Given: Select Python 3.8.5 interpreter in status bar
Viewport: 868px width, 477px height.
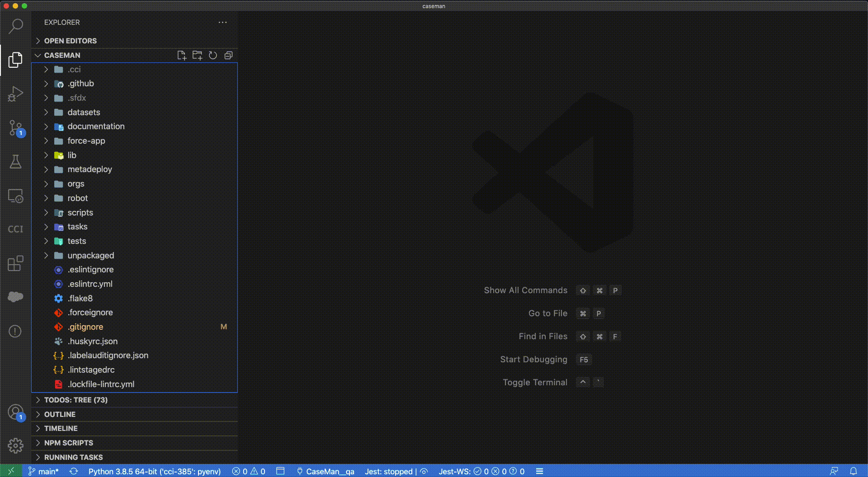Looking at the screenshot, I should pyautogui.click(x=155, y=471).
